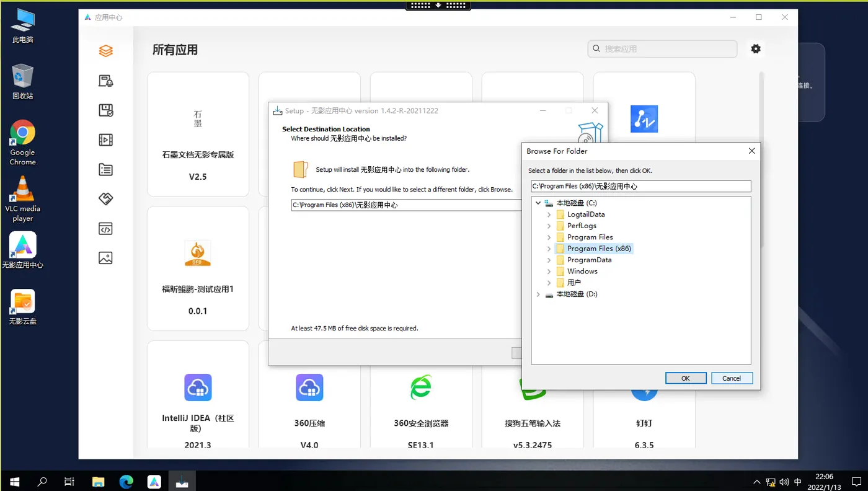Focus the 搜索应用 search box
This screenshot has height=491, width=868.
[662, 48]
